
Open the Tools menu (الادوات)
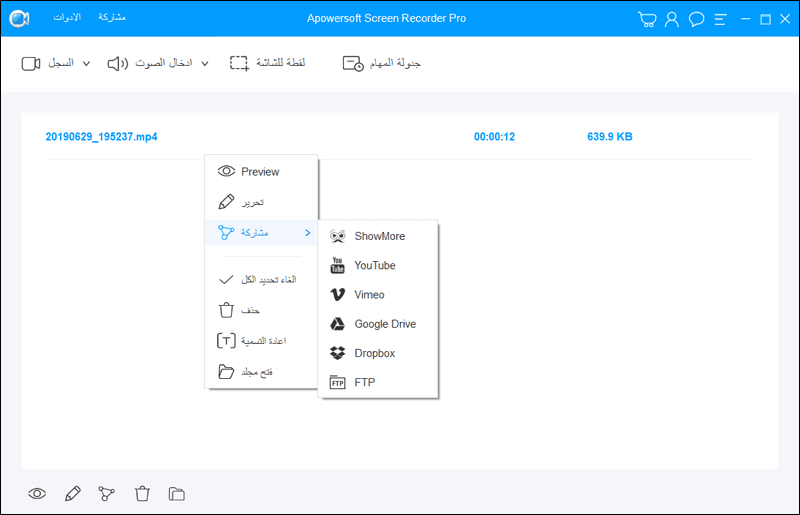(x=67, y=17)
